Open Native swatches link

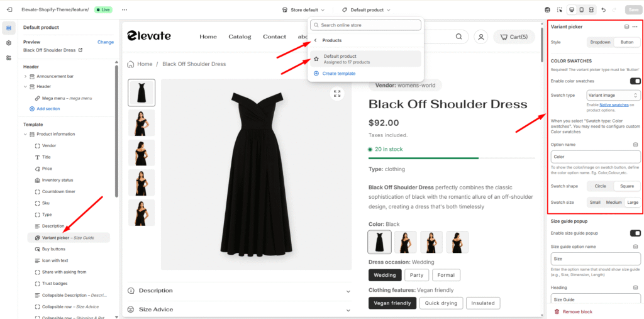[614, 105]
